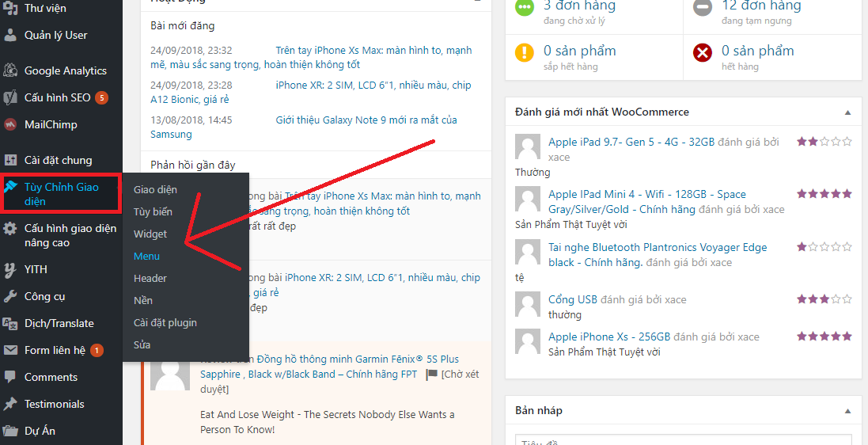
Task: Open 0 sản phẩm sắp hết hàng
Action: 579,51
